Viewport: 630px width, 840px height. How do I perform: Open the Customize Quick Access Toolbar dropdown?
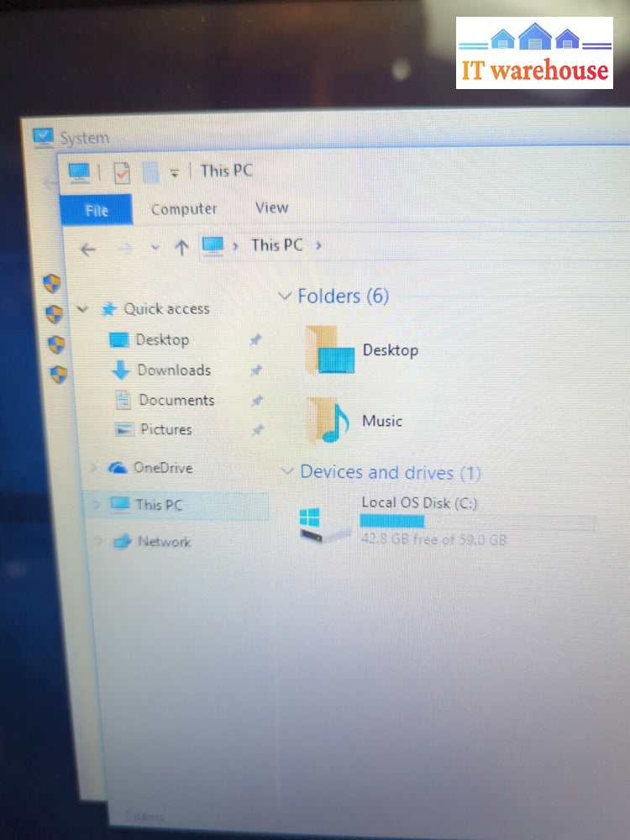175,173
